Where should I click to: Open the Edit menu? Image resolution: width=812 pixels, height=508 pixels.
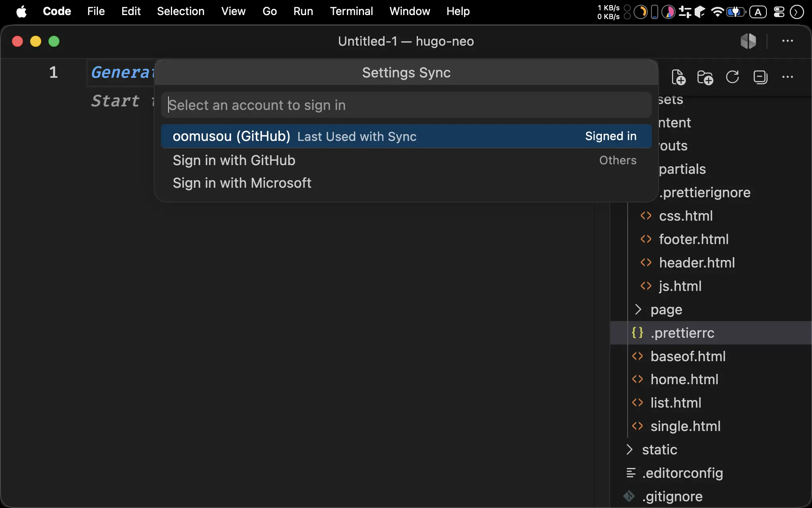pyautogui.click(x=131, y=12)
